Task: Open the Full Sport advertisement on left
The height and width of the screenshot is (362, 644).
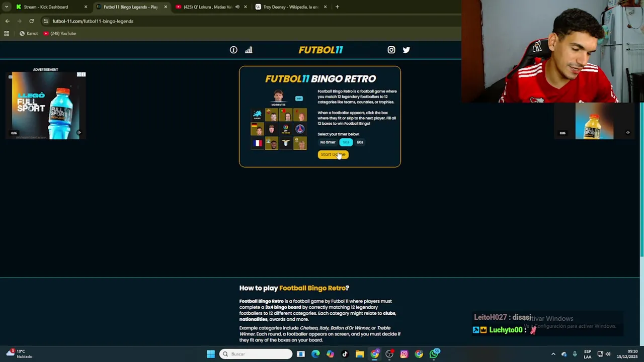Action: point(46,105)
